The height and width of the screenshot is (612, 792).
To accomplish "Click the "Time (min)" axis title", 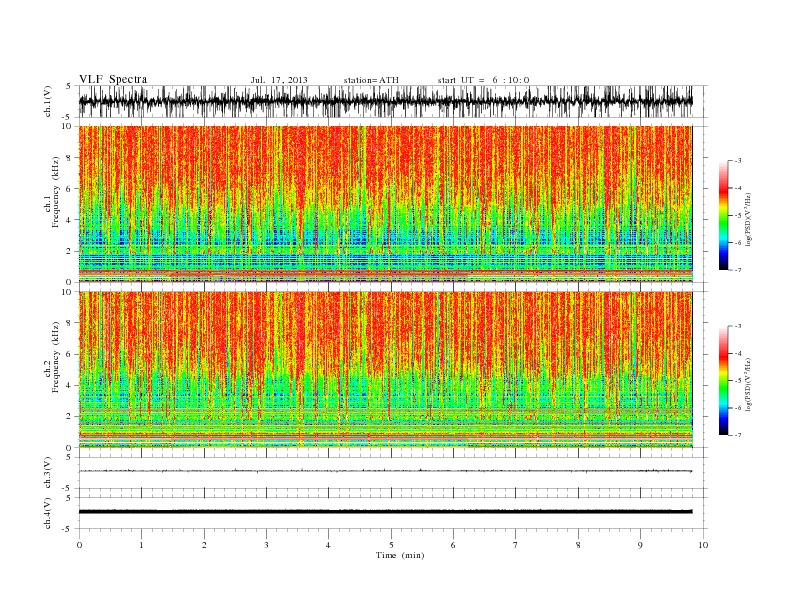I will (400, 555).
